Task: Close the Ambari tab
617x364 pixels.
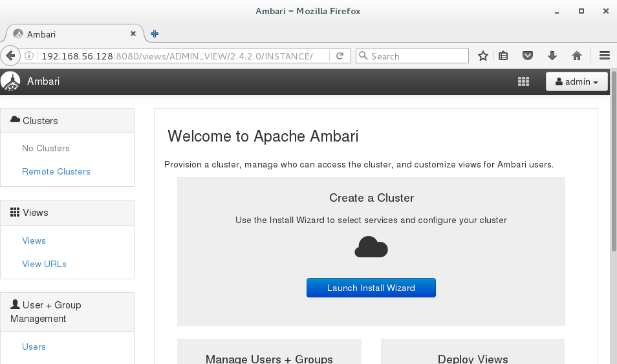Action: coord(133,34)
